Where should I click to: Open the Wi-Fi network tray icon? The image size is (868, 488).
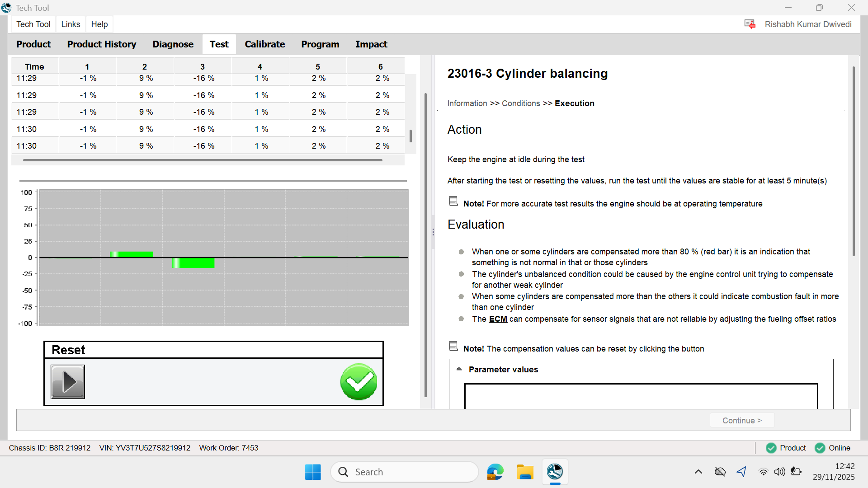[x=763, y=472]
